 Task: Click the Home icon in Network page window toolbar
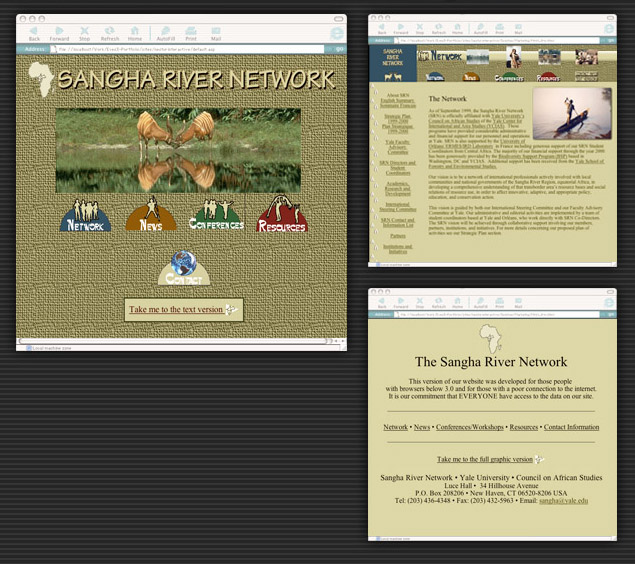click(x=457, y=28)
